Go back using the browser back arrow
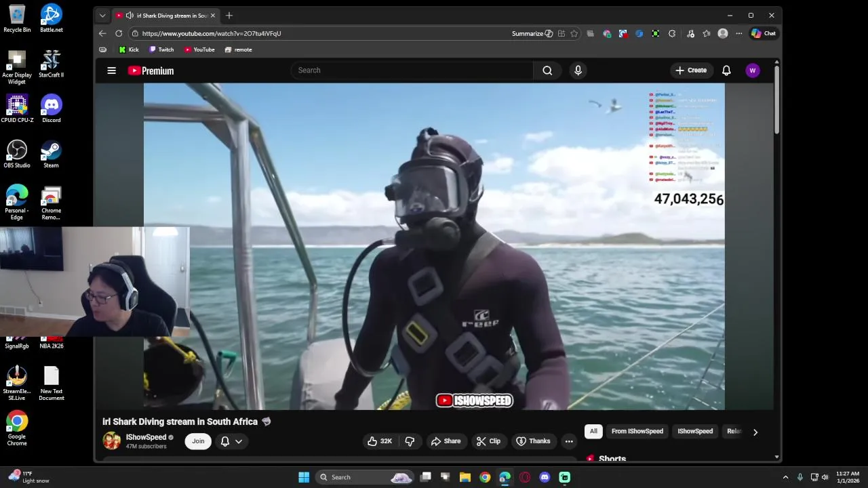The image size is (868, 488). coord(102,33)
